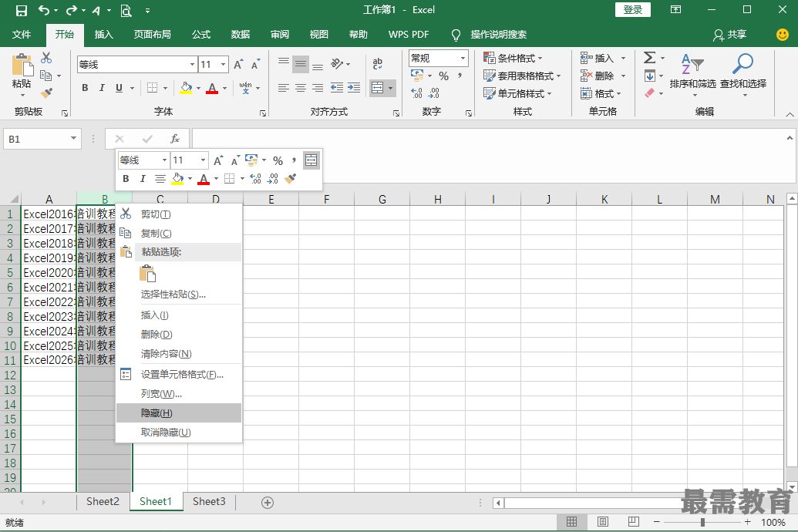Click the 登录 sign-in button

pyautogui.click(x=632, y=10)
